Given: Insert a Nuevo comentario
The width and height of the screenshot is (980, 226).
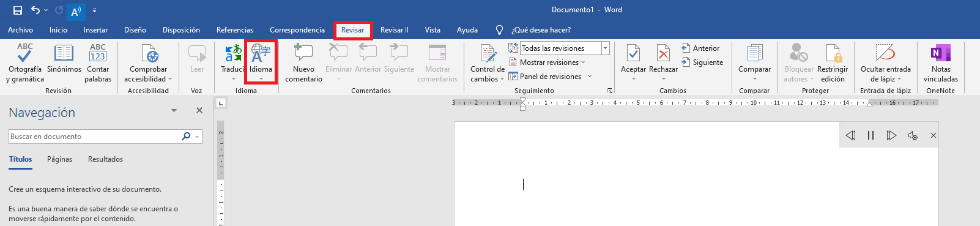Looking at the screenshot, I should pyautogui.click(x=303, y=63).
